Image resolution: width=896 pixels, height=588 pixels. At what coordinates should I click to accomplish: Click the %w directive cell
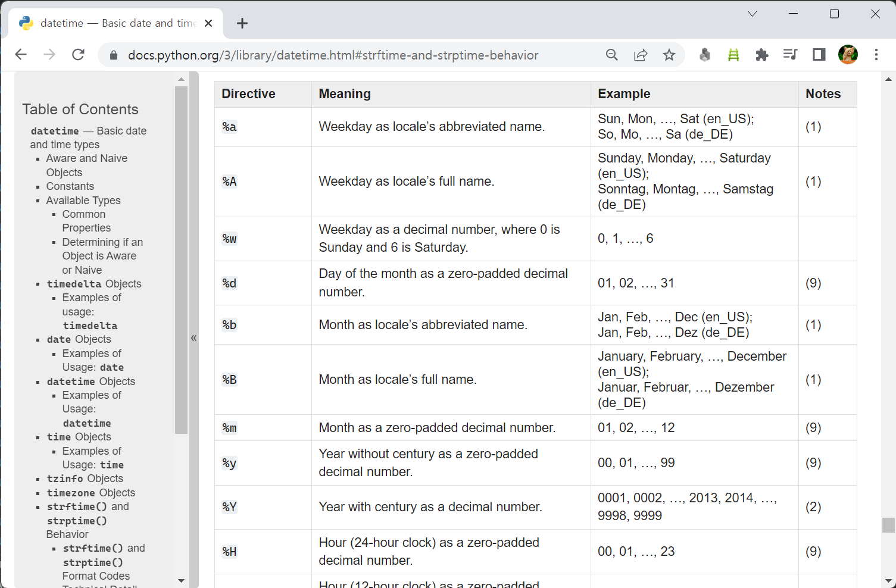click(263, 239)
